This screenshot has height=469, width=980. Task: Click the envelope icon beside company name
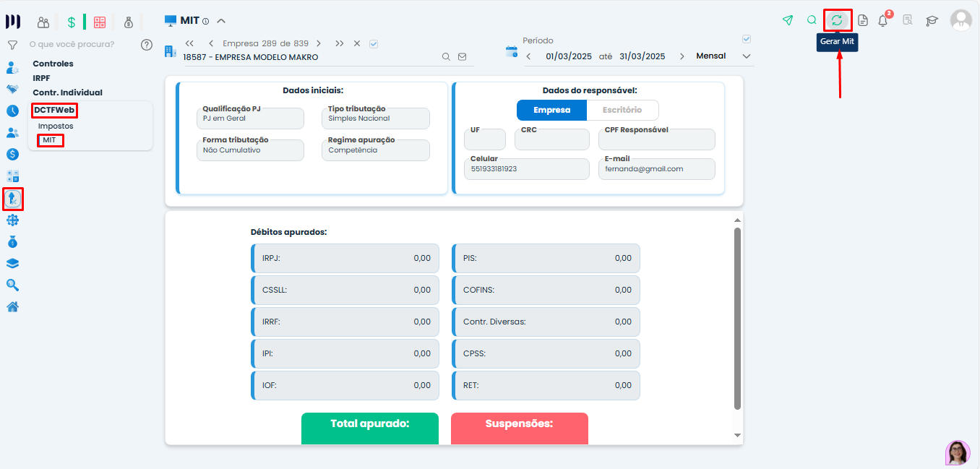coord(463,57)
